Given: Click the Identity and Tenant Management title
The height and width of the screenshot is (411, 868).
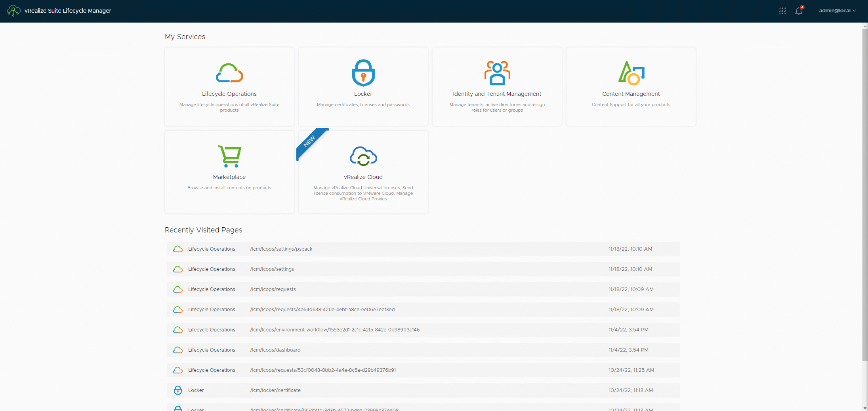Looking at the screenshot, I should (497, 94).
